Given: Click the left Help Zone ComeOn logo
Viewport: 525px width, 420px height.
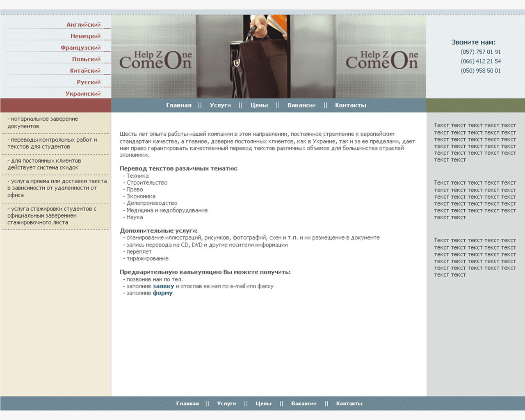Looking at the screenshot, I should (155, 60).
